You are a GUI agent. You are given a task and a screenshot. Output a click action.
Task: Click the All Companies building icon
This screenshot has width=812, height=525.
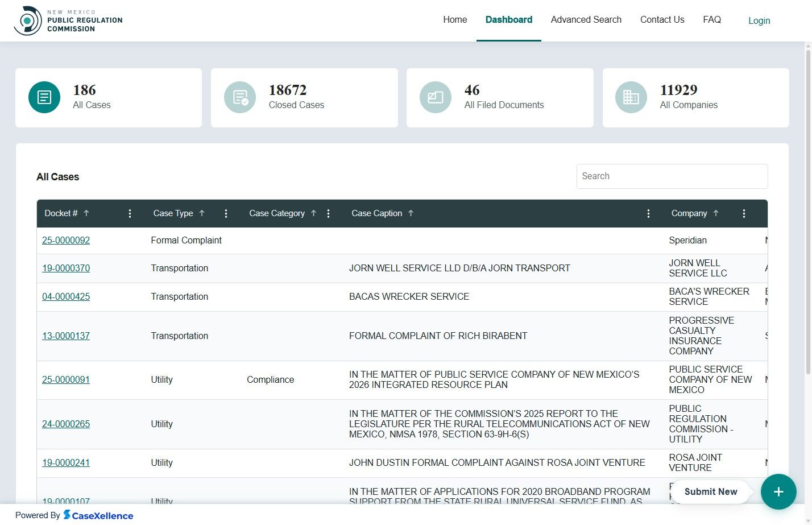[631, 97]
